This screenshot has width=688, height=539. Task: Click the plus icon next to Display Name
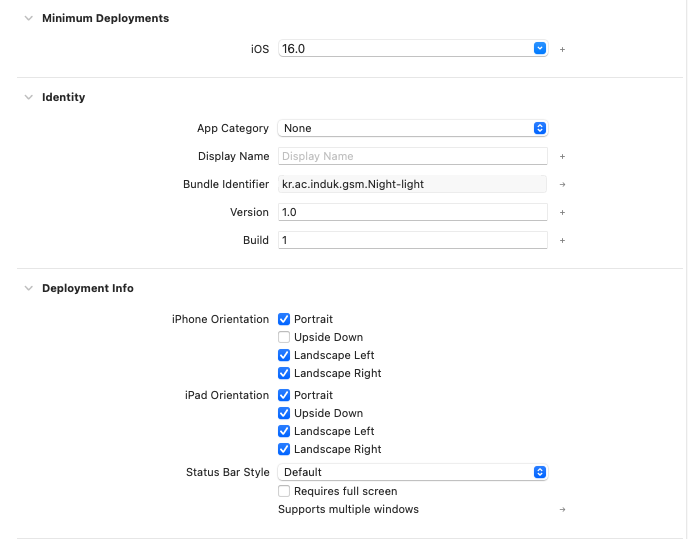(x=562, y=157)
